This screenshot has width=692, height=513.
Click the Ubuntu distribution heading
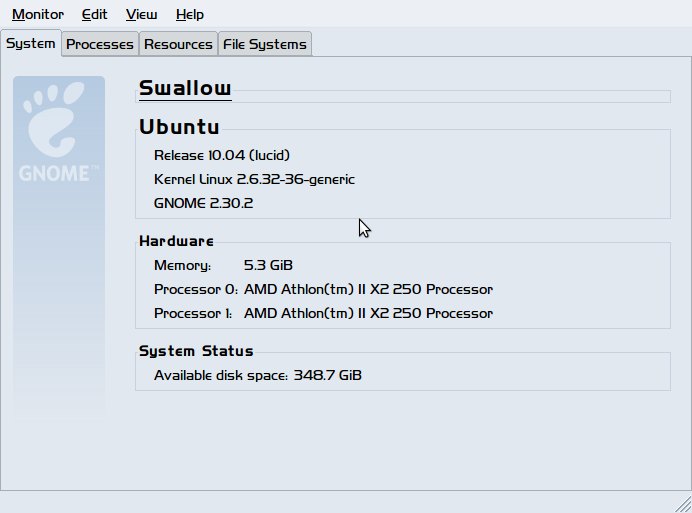tap(179, 127)
